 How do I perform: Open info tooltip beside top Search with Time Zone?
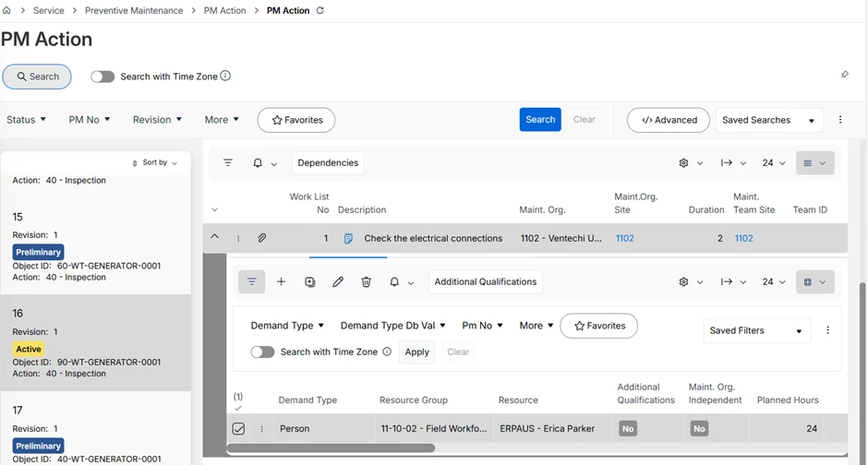point(225,76)
